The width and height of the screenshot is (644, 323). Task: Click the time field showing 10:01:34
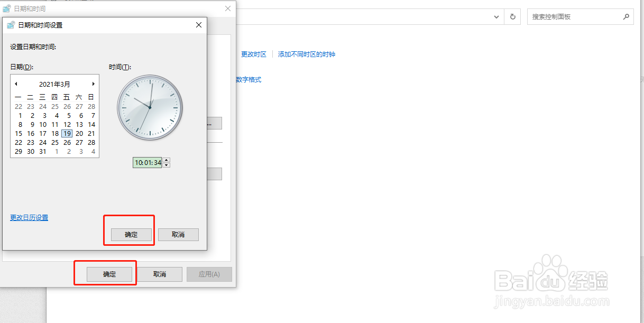tap(148, 162)
